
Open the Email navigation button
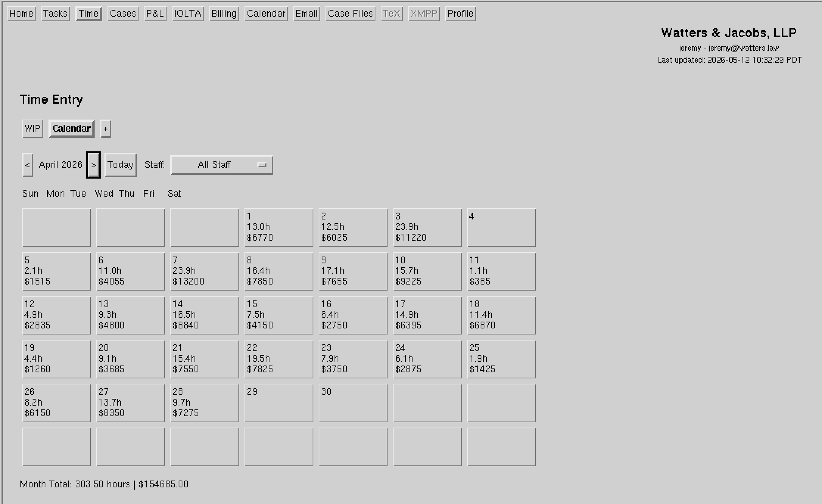pyautogui.click(x=307, y=14)
